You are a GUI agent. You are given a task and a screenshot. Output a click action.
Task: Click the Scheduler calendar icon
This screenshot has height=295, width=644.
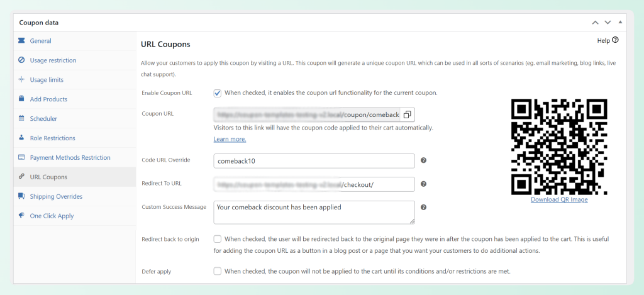pos(21,118)
